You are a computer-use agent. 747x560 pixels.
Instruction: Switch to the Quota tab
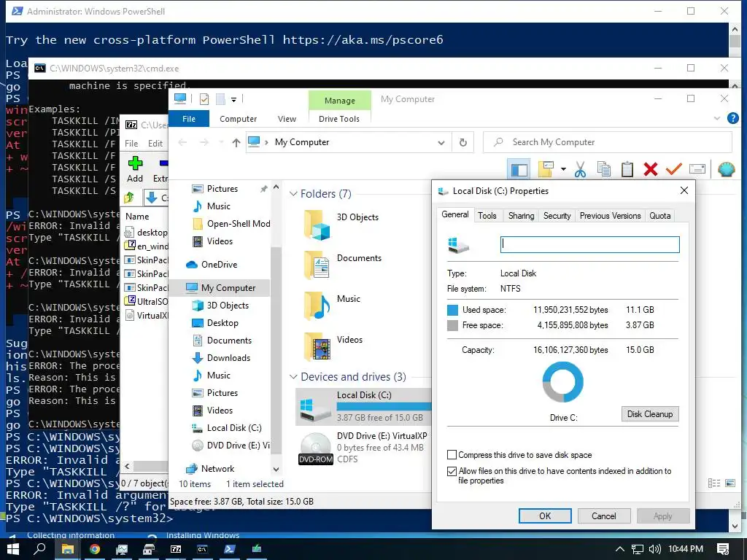tap(659, 216)
